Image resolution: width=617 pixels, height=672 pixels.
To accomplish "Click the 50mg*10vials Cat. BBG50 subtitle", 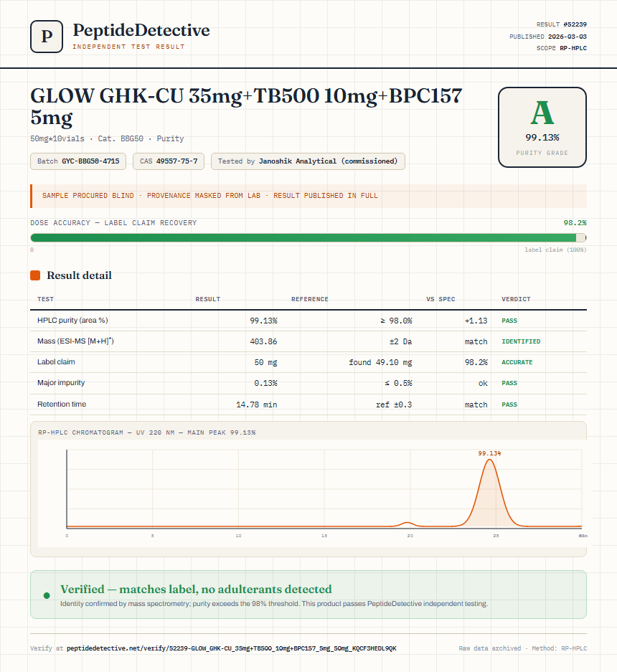I will [x=107, y=138].
